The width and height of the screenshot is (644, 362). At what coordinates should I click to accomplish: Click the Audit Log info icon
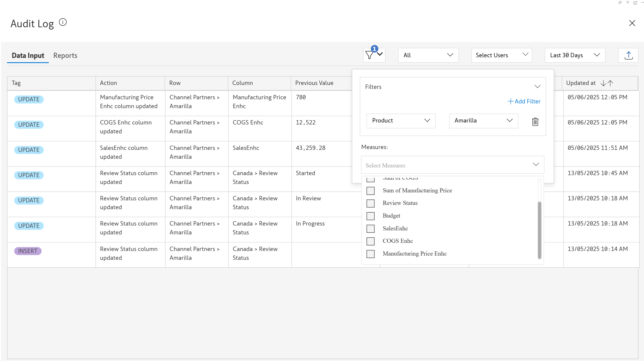(63, 22)
